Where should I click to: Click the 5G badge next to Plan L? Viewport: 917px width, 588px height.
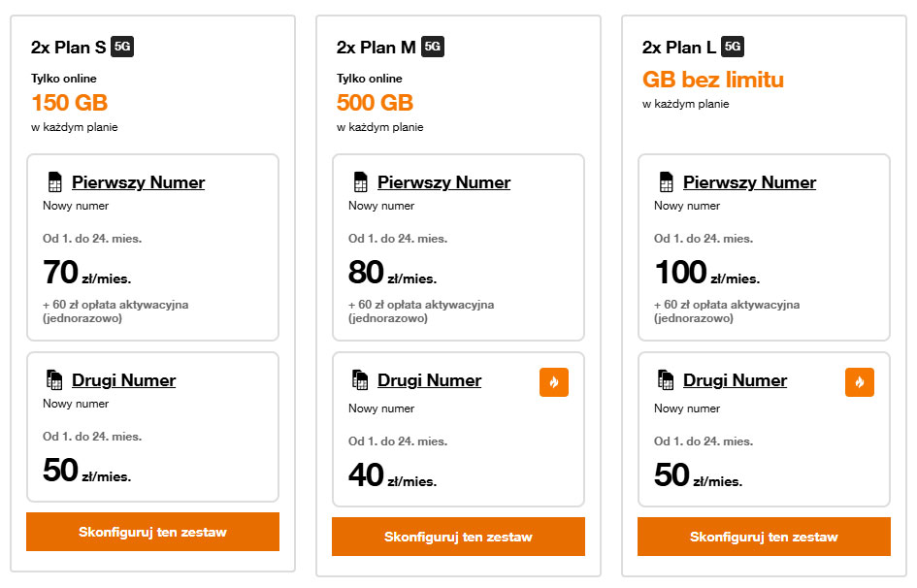[x=733, y=47]
